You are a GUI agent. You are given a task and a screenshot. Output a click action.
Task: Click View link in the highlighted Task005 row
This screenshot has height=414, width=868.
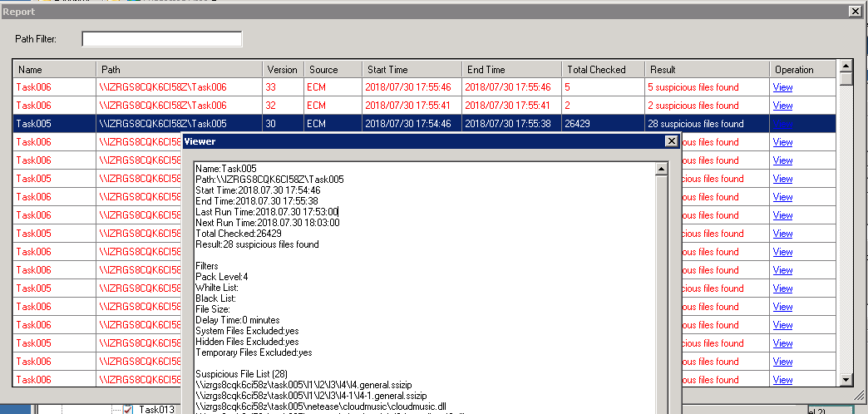click(782, 124)
